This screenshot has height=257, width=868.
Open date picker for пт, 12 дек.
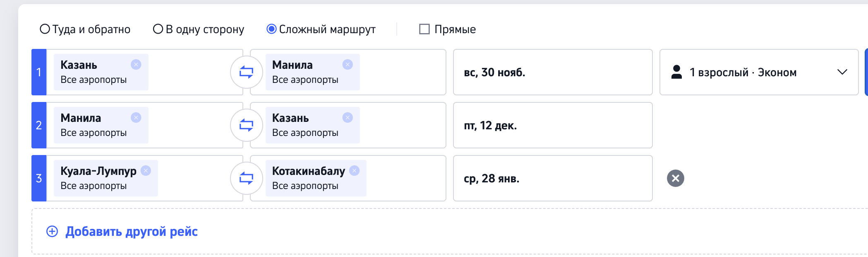click(552, 125)
